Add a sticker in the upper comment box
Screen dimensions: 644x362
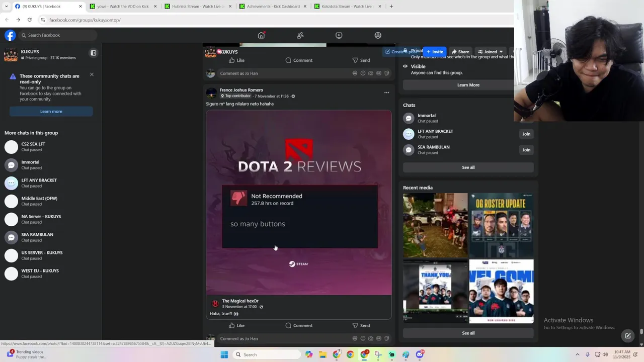coord(387,73)
